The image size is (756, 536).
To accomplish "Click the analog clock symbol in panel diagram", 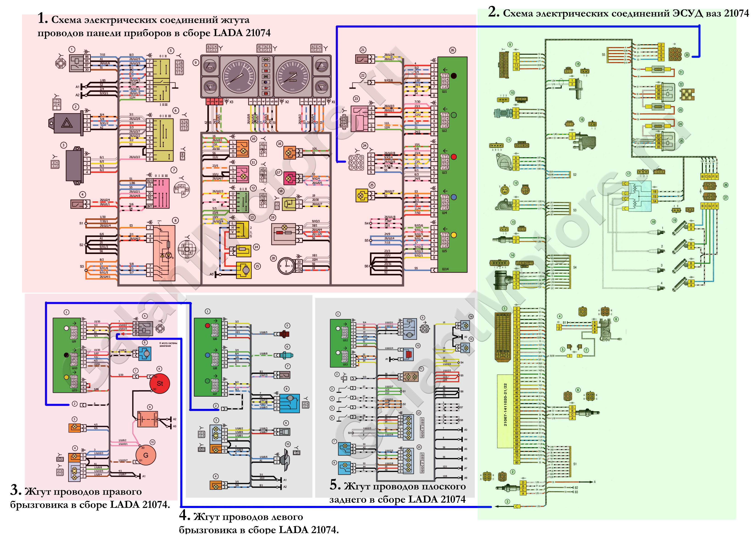I will (x=286, y=266).
